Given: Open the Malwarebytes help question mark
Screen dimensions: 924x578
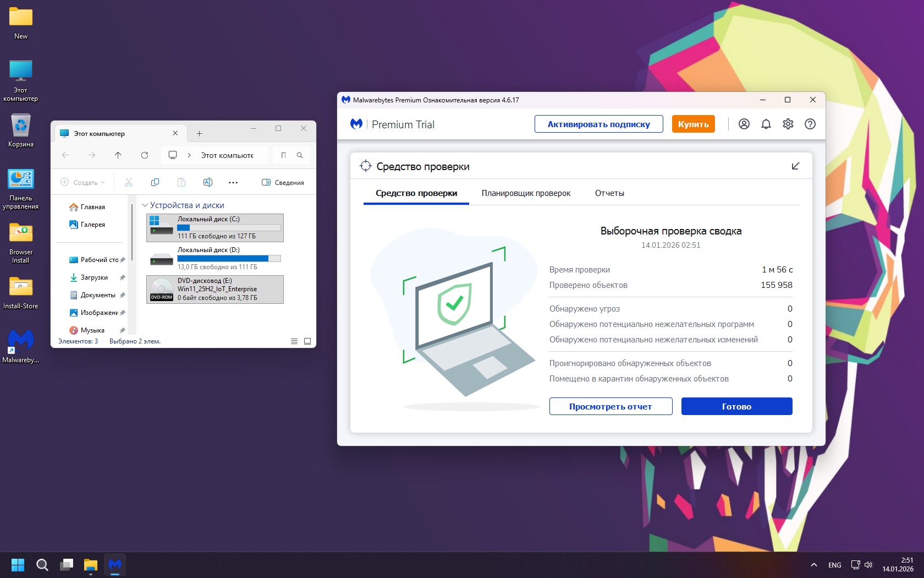Looking at the screenshot, I should tap(810, 124).
